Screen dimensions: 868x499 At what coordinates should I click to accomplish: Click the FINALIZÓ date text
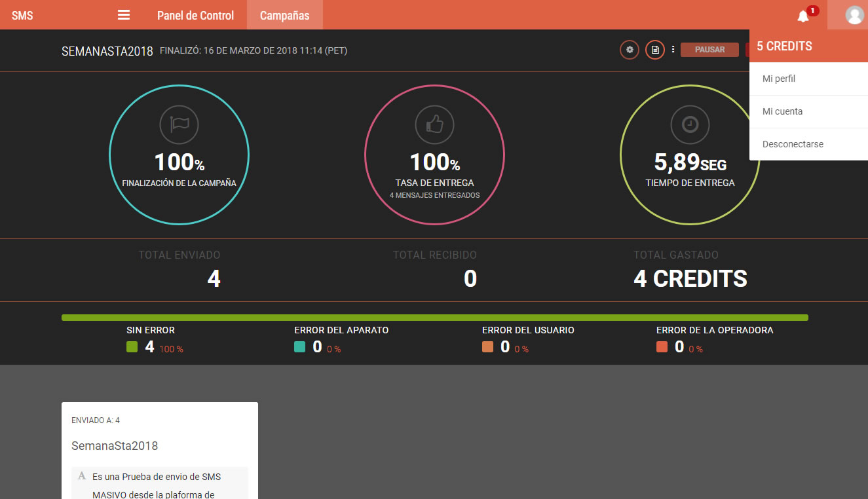[254, 50]
